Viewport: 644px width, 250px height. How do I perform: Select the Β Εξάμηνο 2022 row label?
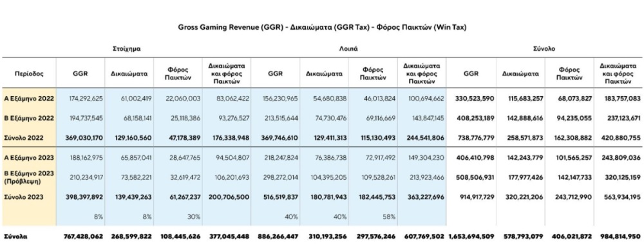[29, 118]
